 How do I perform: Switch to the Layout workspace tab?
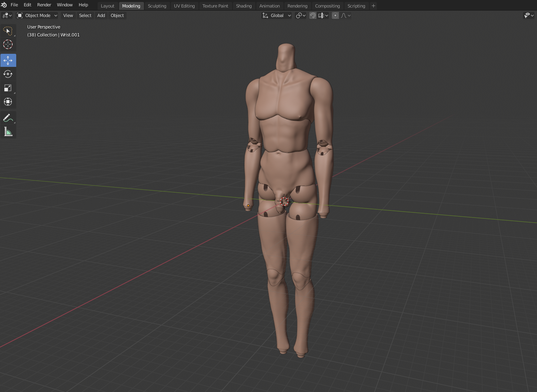108,6
